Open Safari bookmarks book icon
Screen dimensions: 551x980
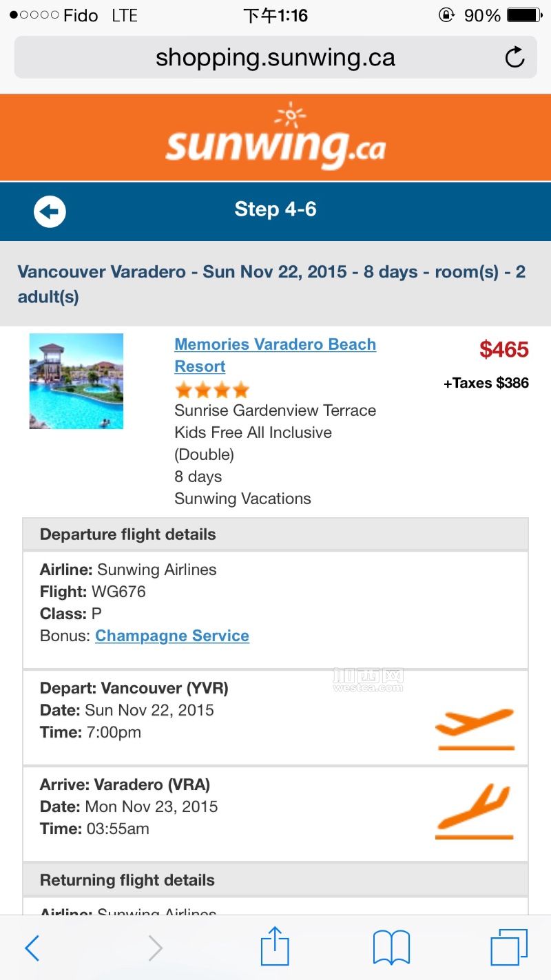tap(391, 947)
